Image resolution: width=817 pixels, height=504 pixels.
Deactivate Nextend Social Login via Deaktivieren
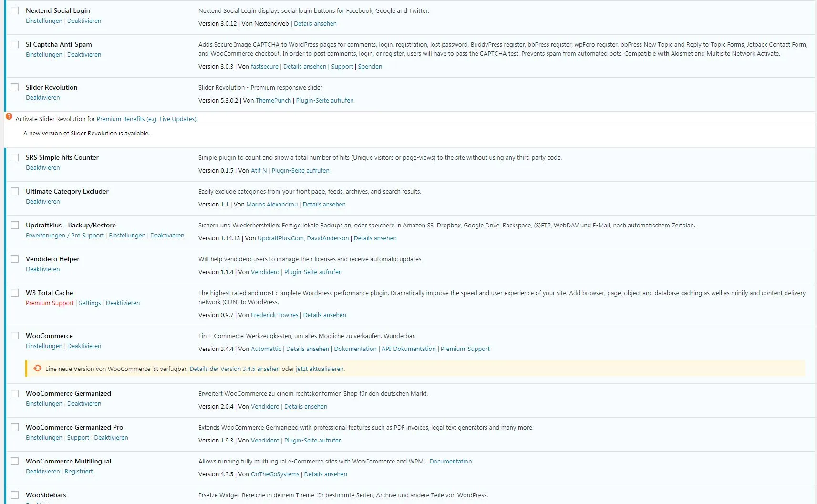(x=84, y=21)
